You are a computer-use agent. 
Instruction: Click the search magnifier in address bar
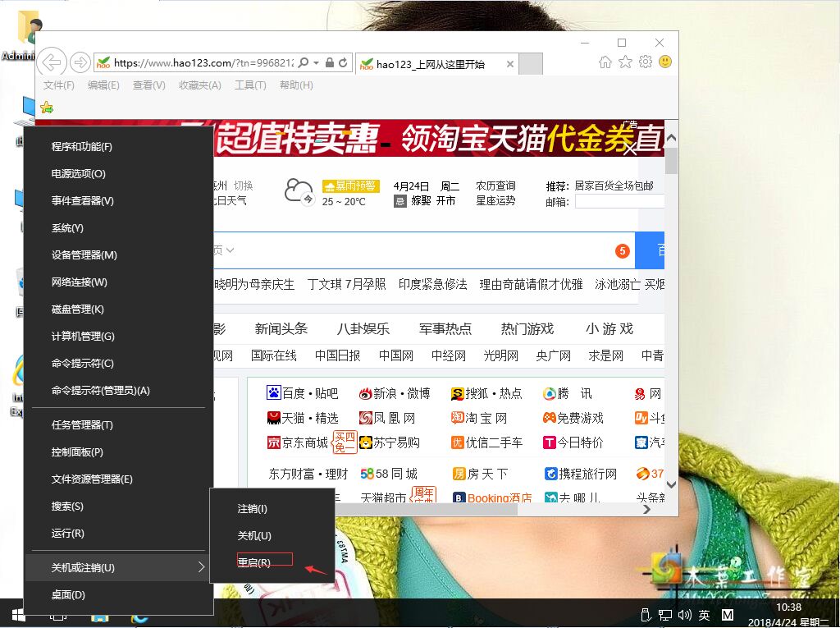coord(304,62)
